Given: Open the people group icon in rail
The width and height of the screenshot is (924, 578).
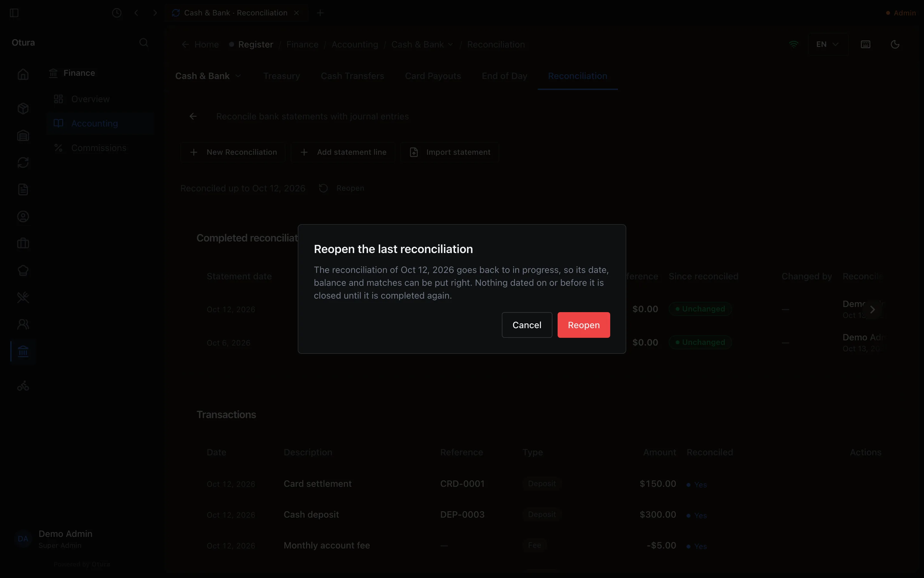Looking at the screenshot, I should (23, 325).
